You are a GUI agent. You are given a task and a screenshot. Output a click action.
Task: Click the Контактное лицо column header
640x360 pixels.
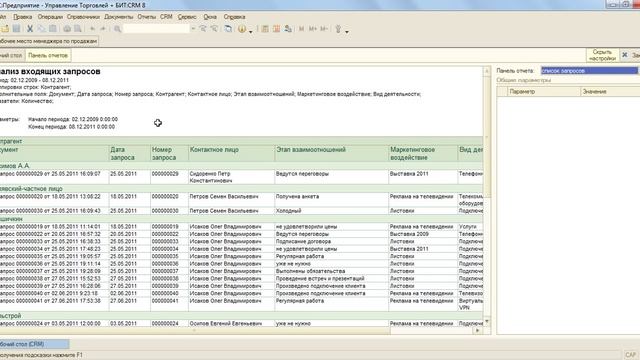(231, 153)
